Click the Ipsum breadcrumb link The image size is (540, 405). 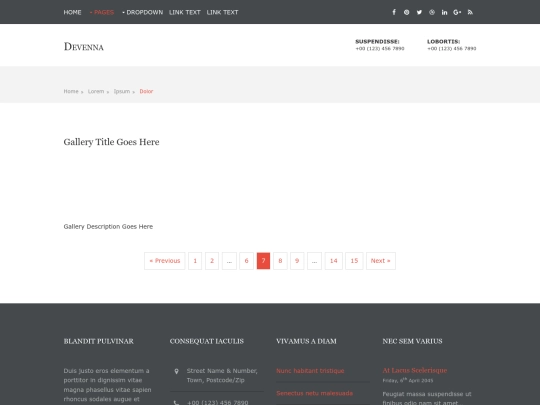[122, 91]
